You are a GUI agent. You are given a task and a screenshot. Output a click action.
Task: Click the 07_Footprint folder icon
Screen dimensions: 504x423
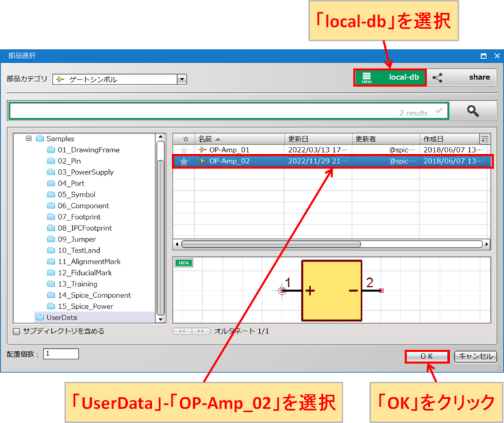coord(51,217)
